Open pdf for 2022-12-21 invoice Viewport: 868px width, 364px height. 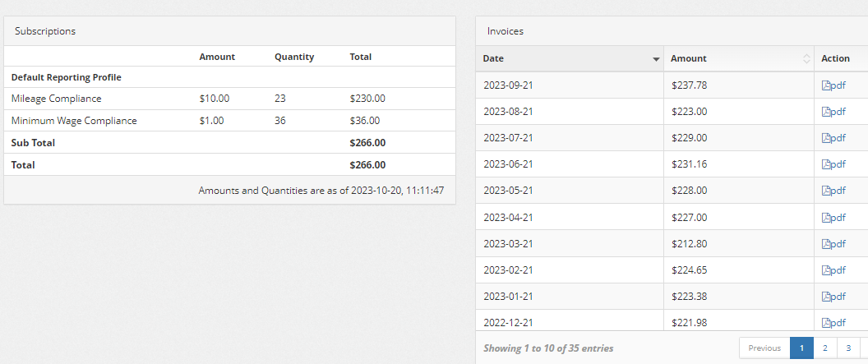833,323
